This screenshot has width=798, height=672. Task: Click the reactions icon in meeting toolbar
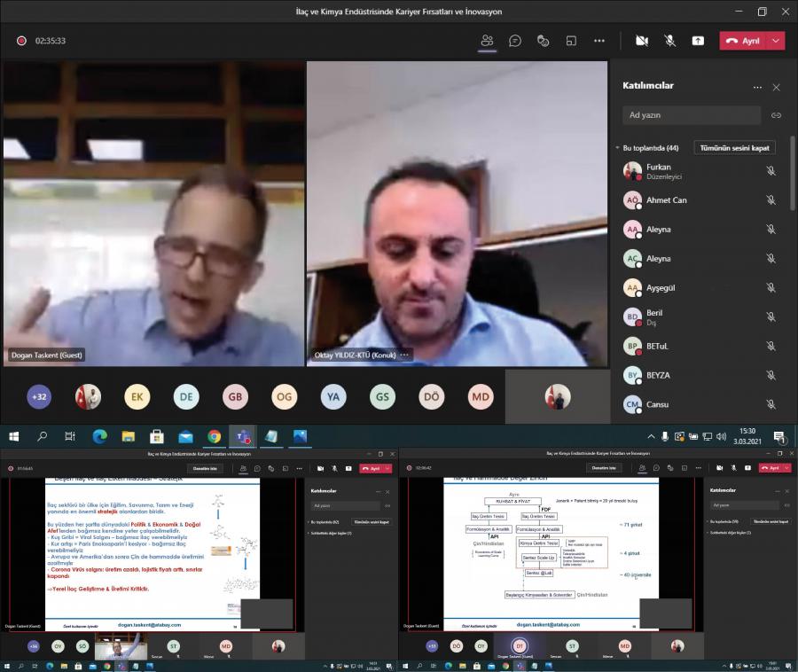[x=543, y=41]
